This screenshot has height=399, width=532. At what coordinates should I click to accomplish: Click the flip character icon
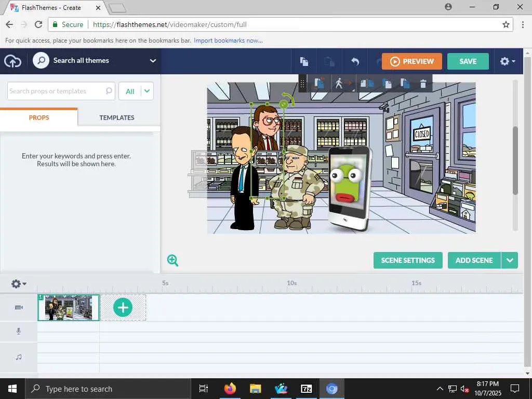pos(366,83)
